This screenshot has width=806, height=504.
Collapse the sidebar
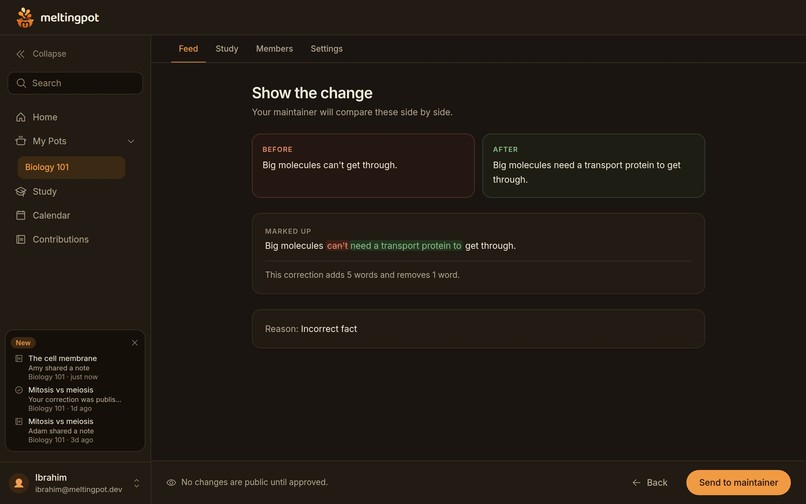(41, 54)
